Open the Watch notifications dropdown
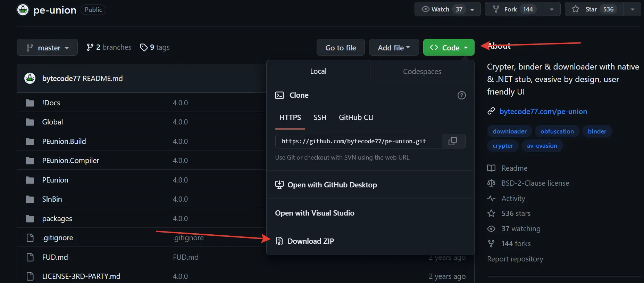 pos(448,9)
